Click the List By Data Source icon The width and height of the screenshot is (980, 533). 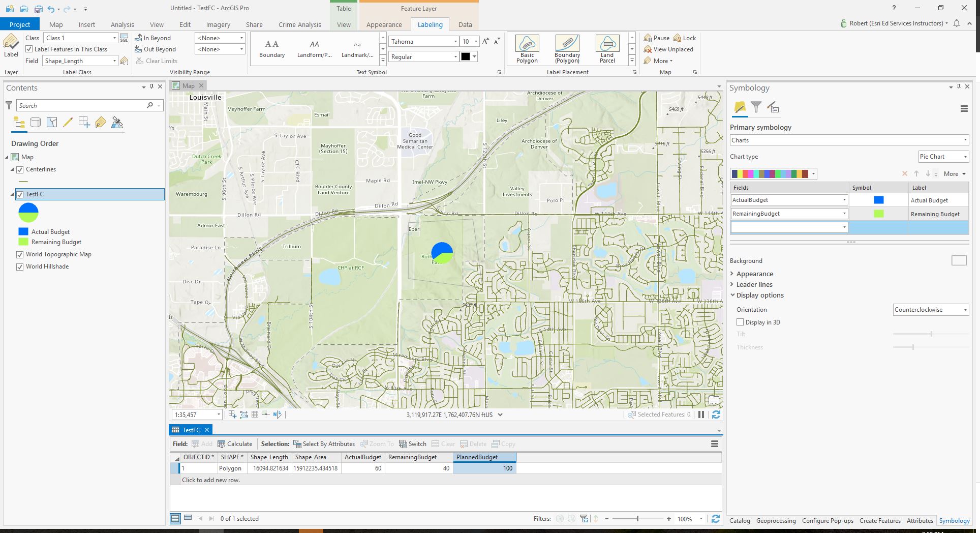[35, 122]
